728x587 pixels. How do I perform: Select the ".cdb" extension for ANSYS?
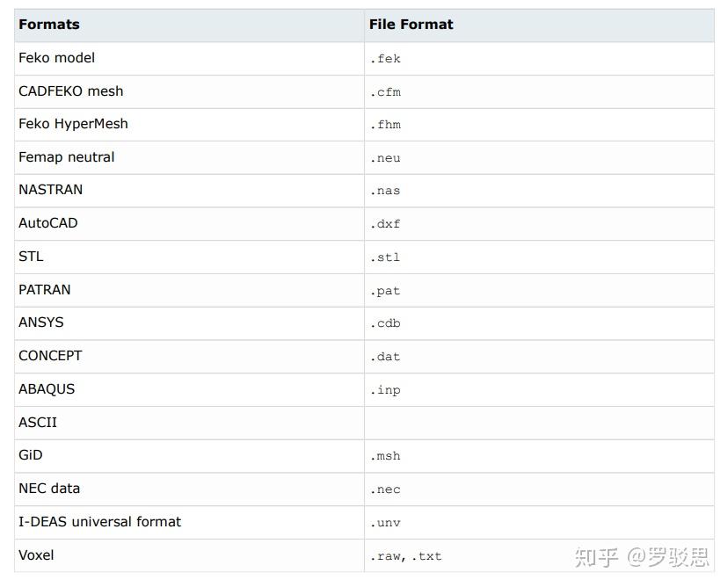[385, 323]
